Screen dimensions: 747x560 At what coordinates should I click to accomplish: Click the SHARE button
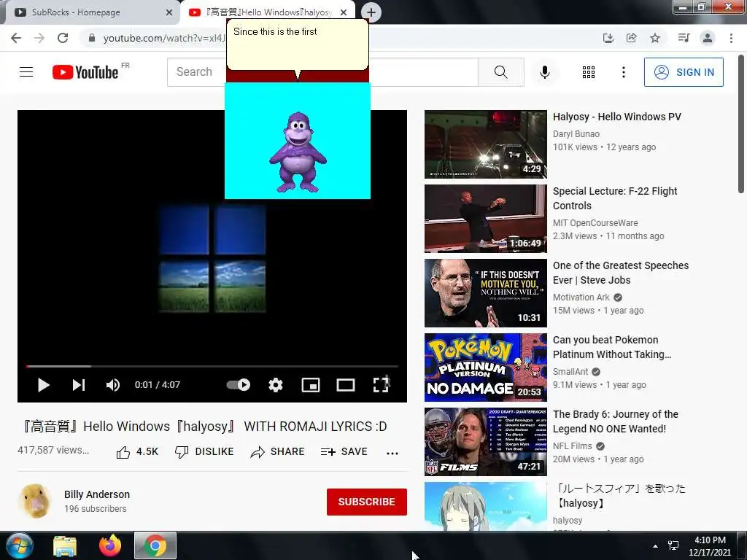tap(277, 452)
